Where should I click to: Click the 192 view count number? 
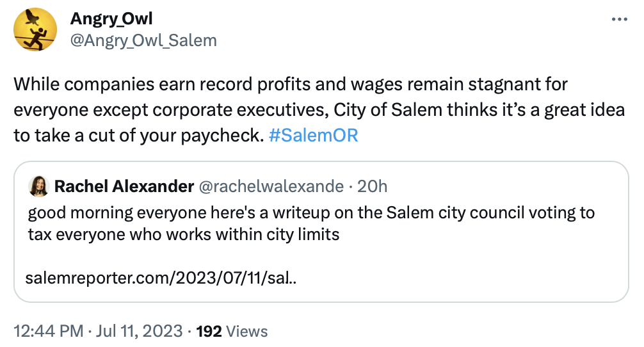(x=209, y=331)
